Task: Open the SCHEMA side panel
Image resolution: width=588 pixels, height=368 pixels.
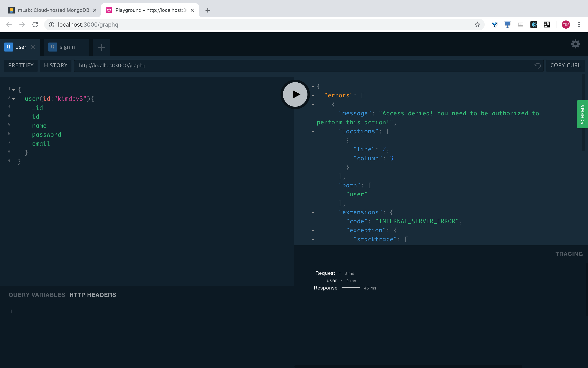Action: [x=582, y=114]
